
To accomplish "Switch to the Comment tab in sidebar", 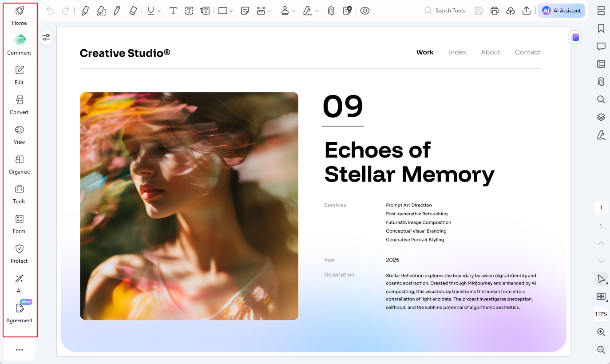I will point(19,45).
